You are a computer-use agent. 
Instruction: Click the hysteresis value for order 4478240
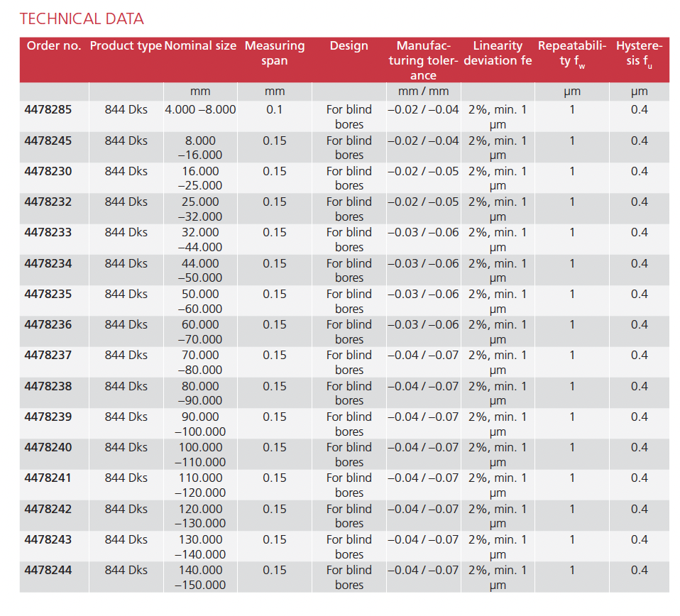(639, 447)
